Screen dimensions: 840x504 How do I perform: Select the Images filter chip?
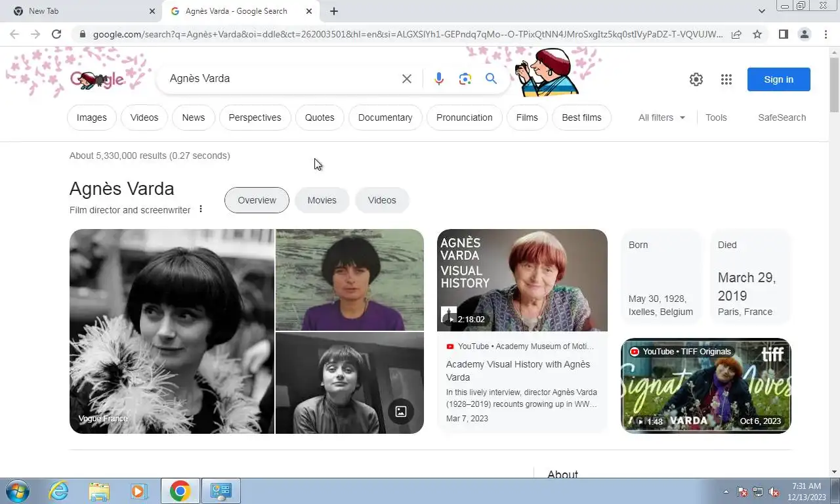coord(92,117)
